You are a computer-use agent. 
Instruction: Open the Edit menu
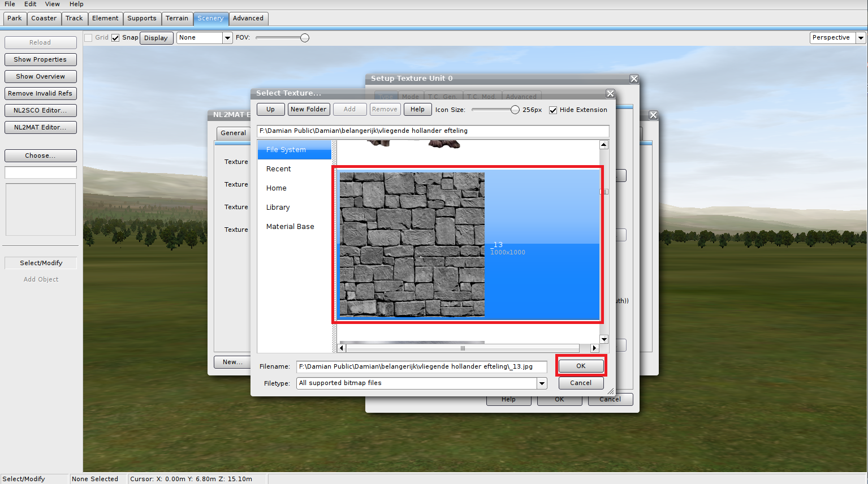30,4
